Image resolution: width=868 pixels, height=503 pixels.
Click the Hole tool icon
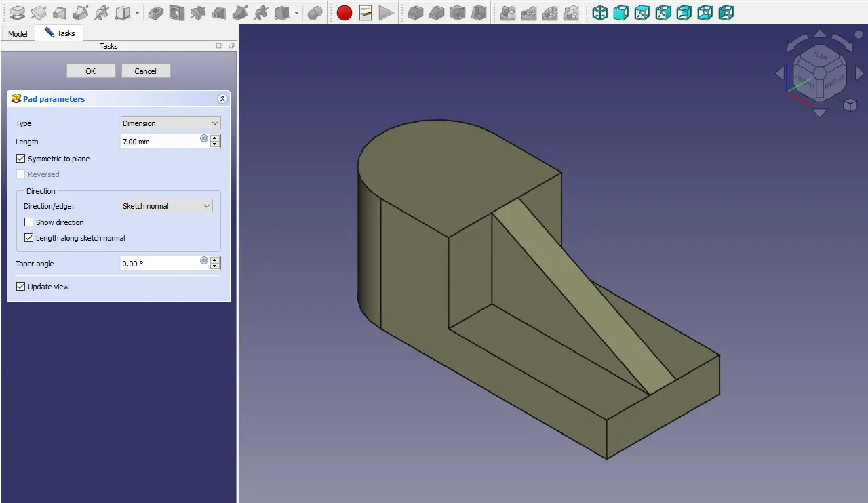pos(177,12)
